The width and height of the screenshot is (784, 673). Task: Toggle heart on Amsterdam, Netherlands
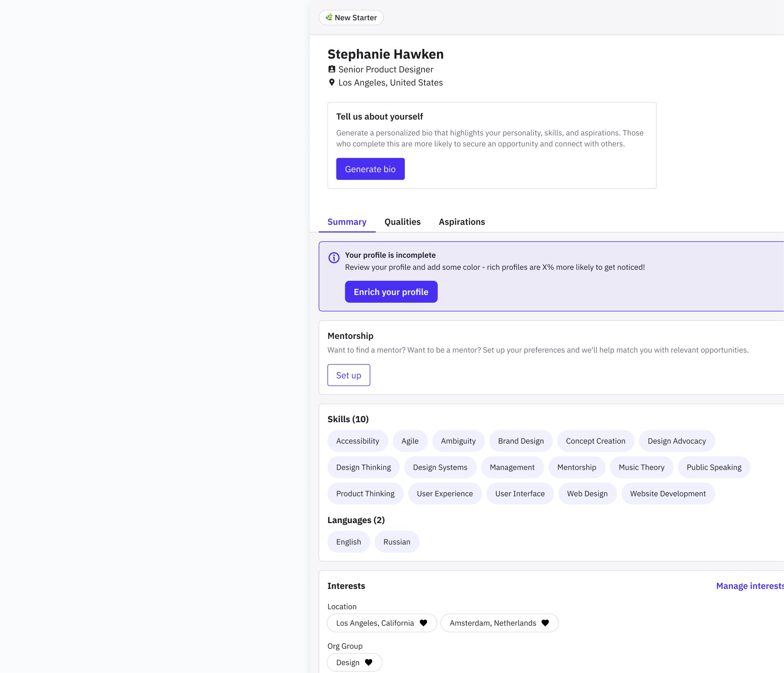pos(545,623)
